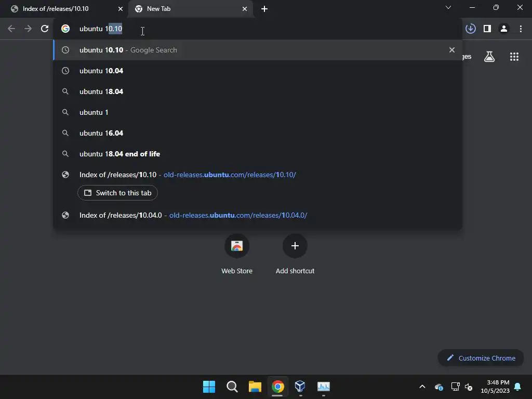Open the Google apps grid icon
Viewport: 532px width, 399px height.
pyautogui.click(x=514, y=57)
